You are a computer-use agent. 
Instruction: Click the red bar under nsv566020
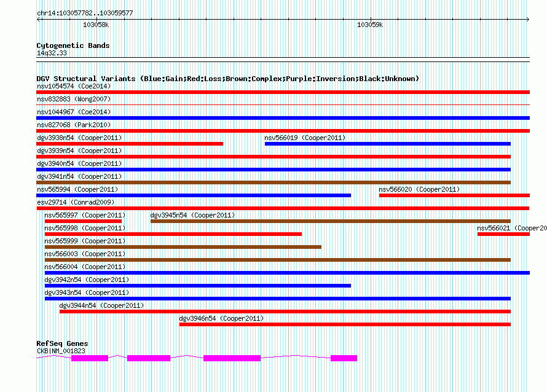coord(454,195)
